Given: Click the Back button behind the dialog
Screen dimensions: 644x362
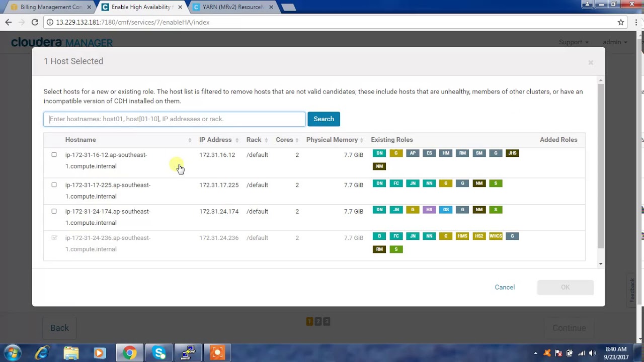Looking at the screenshot, I should point(59,328).
